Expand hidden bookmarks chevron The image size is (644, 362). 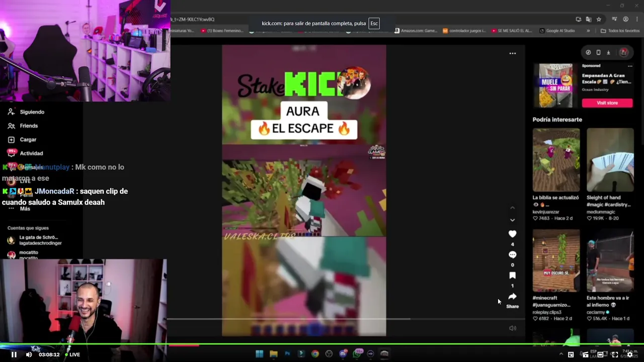click(588, 31)
